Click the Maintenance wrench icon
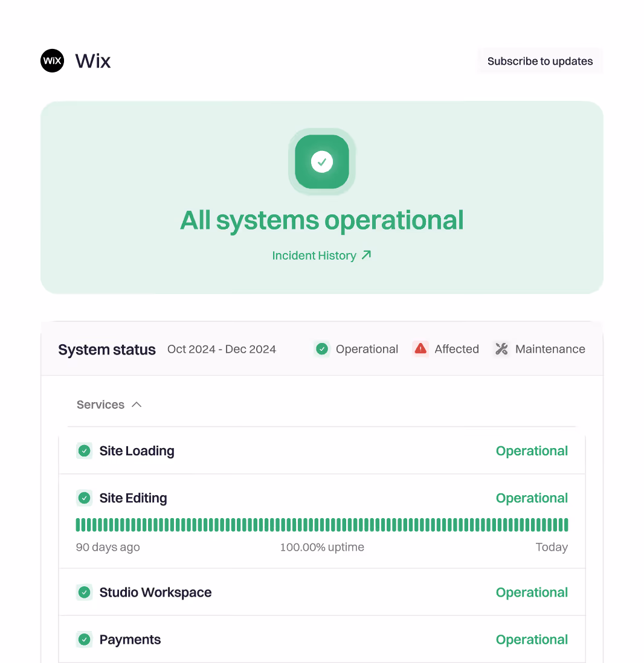644x663 pixels. coord(501,349)
